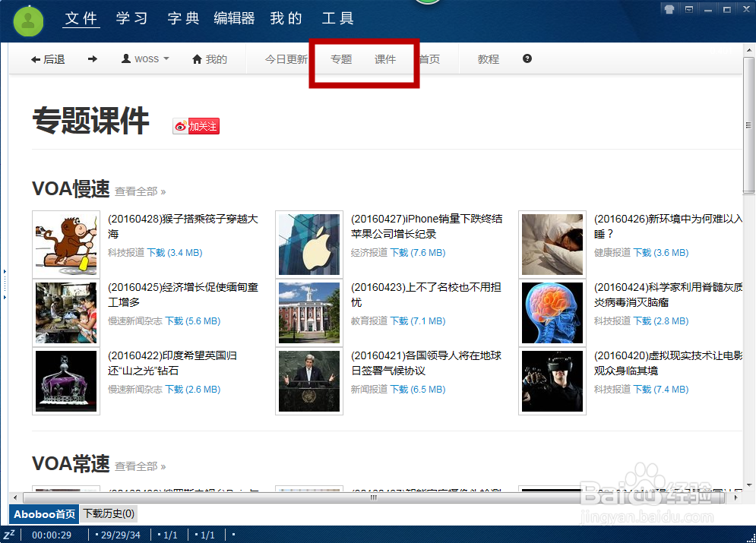
Task: Open article 虚拟现实技术让电影观众身临其境
Action: [x=669, y=363]
